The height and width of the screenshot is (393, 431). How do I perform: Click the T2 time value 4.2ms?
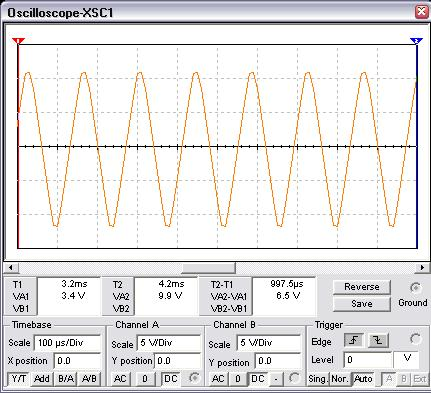pos(171,284)
